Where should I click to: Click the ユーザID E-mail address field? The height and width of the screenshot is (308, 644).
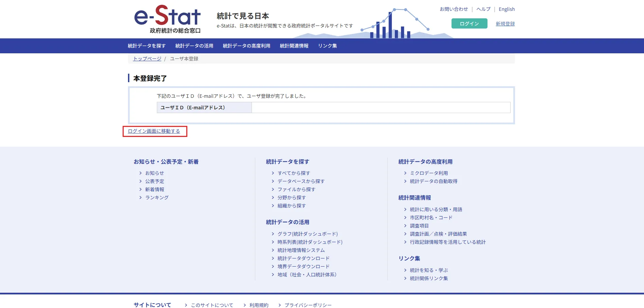(x=381, y=108)
